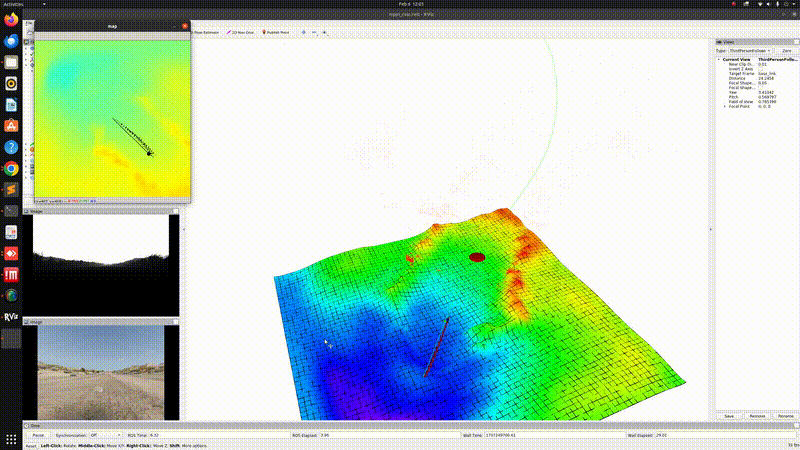Open the view Type dropdown

pos(749,51)
